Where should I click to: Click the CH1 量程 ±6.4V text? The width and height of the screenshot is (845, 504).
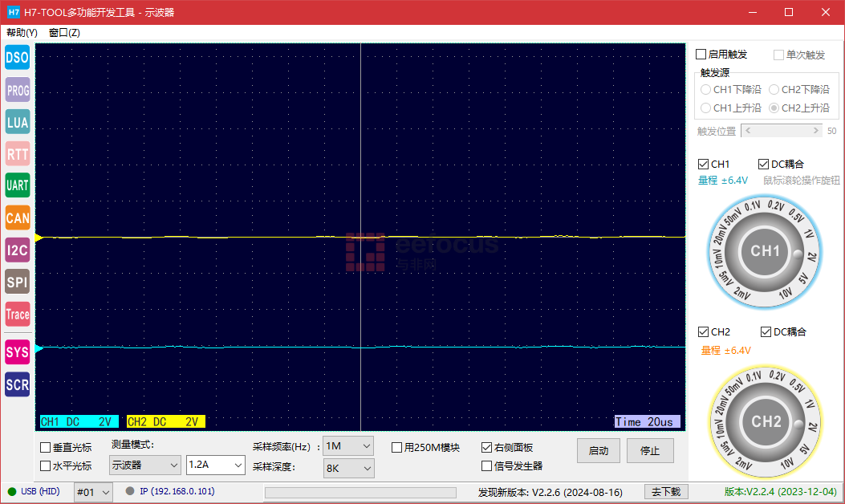click(x=723, y=181)
